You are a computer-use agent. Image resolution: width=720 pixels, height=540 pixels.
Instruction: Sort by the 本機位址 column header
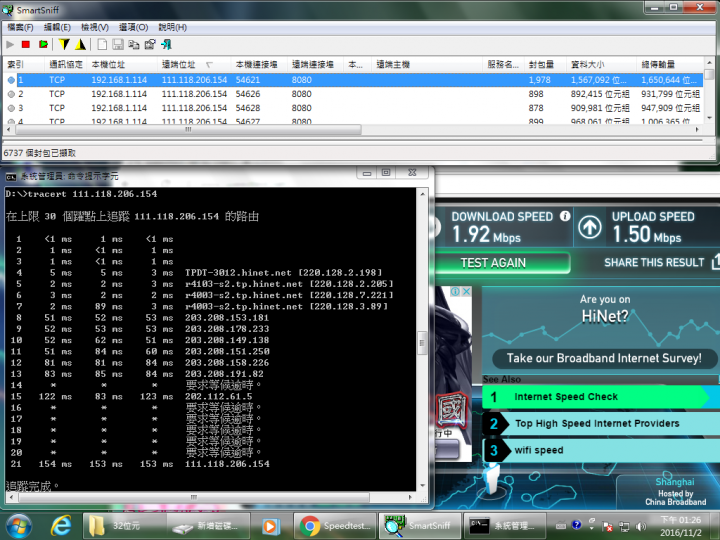click(x=121, y=64)
